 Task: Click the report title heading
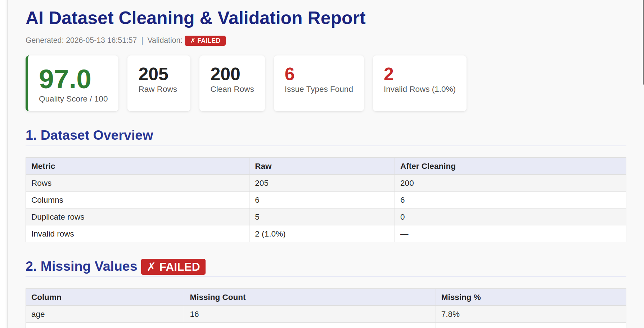[x=195, y=18]
